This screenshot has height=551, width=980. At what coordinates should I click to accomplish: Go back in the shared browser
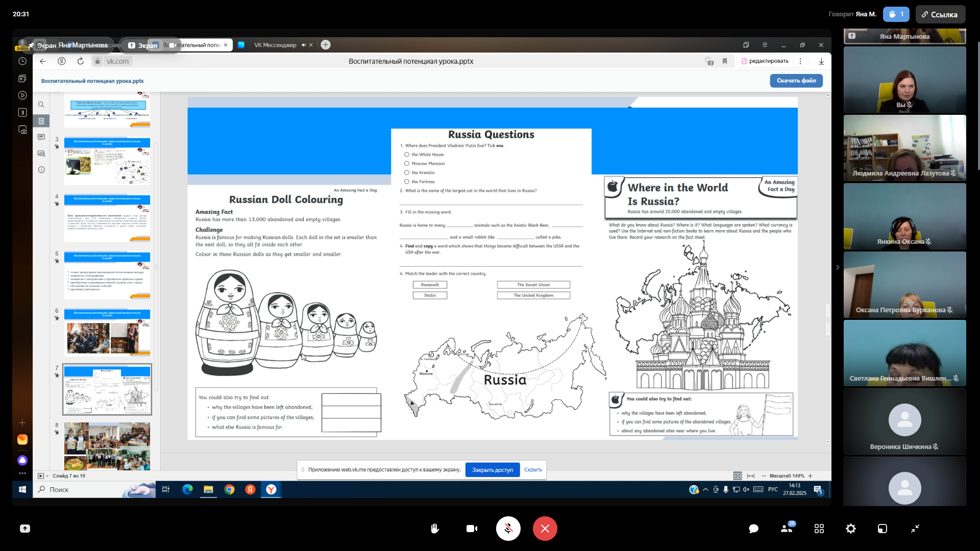(43, 61)
